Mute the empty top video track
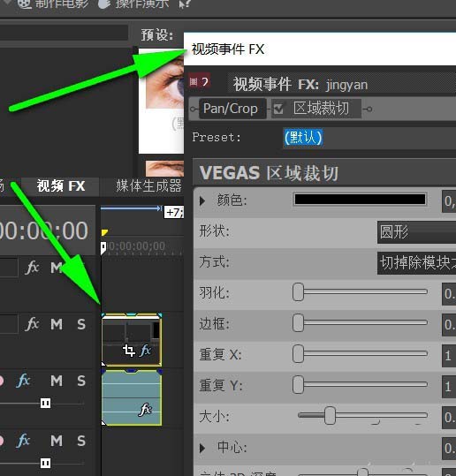This screenshot has width=456, height=476. [x=57, y=268]
